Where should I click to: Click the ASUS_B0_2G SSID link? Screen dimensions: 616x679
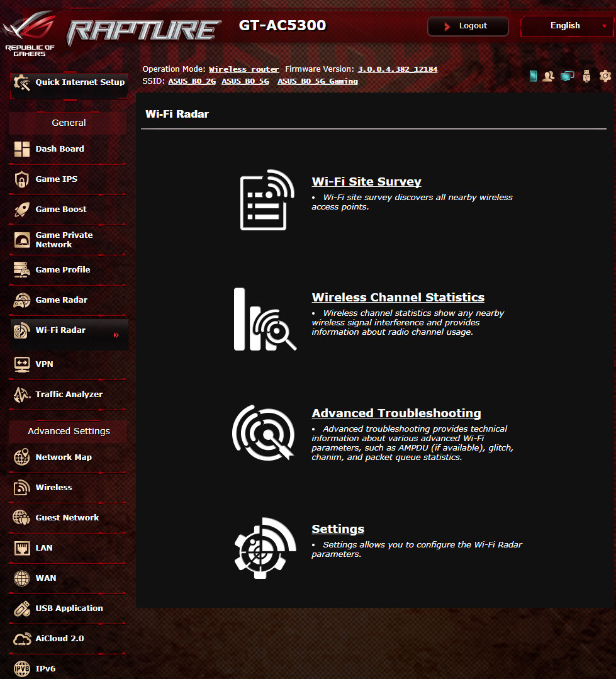[192, 81]
